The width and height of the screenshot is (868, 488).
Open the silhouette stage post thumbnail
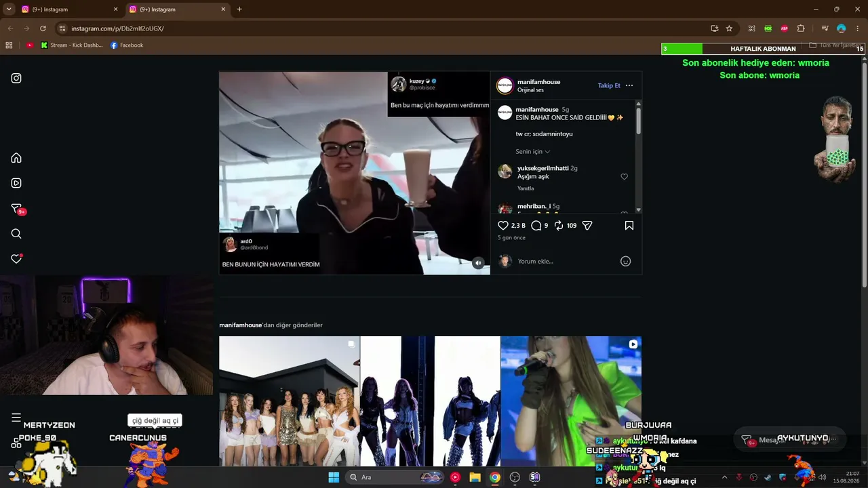click(431, 401)
